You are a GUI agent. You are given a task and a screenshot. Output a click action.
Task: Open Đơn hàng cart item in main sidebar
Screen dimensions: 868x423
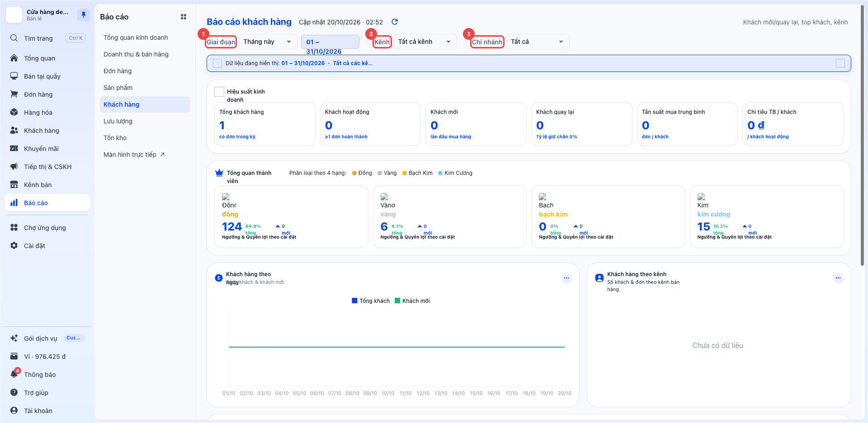pyautogui.click(x=47, y=94)
